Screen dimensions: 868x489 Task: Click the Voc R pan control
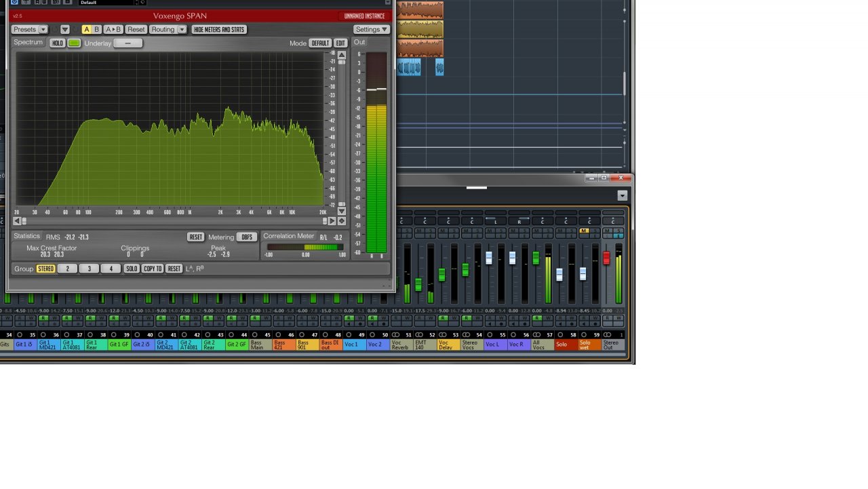tap(519, 221)
